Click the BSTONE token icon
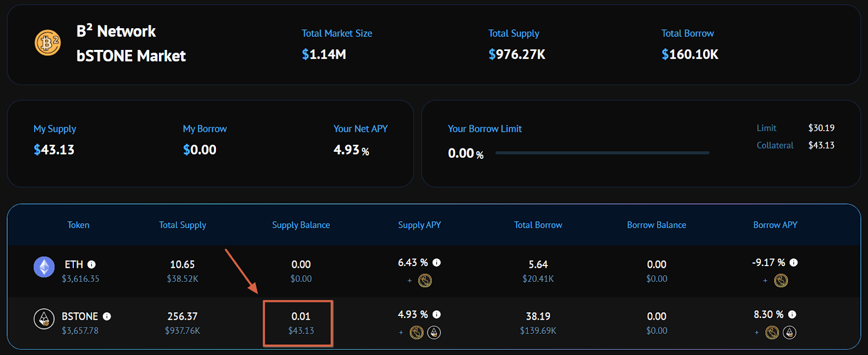The height and width of the screenshot is (355, 868). [44, 319]
